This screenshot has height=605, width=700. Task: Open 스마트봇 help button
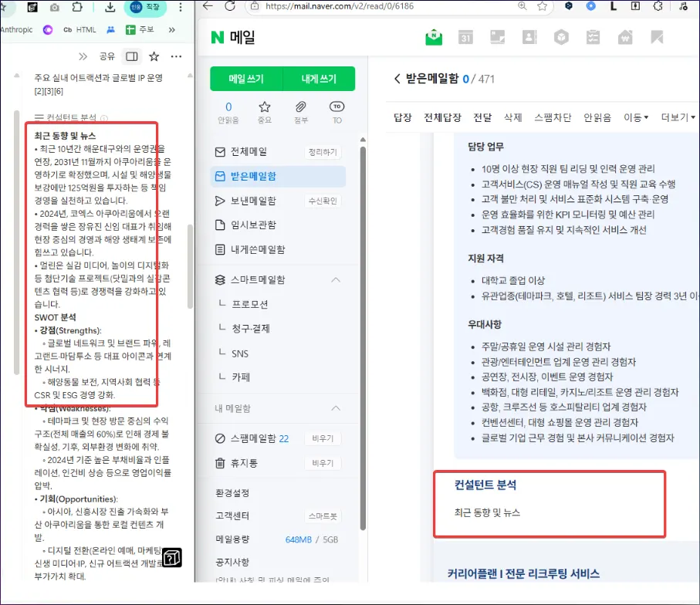[x=323, y=516]
